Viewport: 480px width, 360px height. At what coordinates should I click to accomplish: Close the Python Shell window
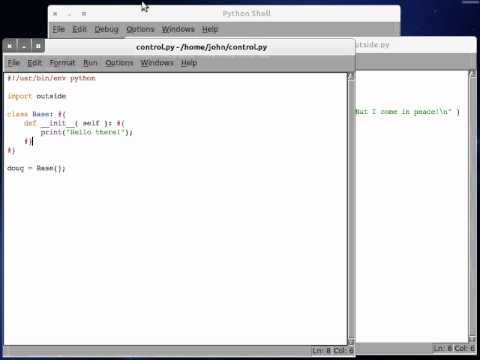tap(55, 14)
